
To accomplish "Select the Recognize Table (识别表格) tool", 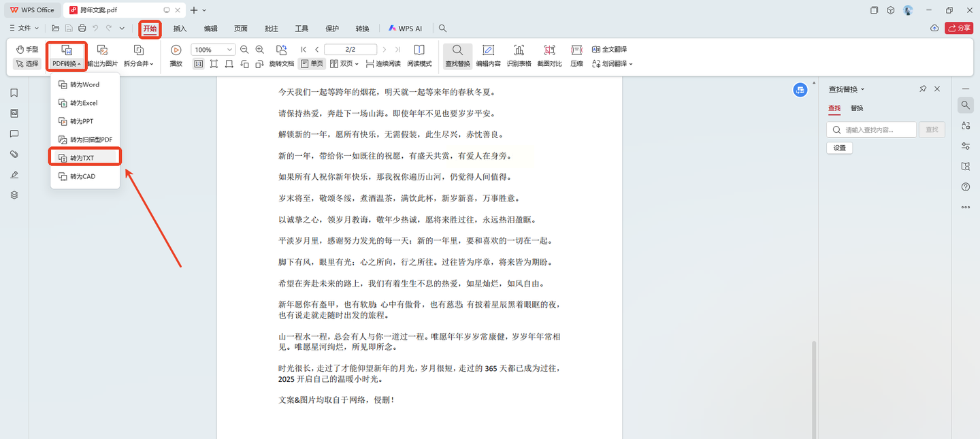I will coord(519,50).
